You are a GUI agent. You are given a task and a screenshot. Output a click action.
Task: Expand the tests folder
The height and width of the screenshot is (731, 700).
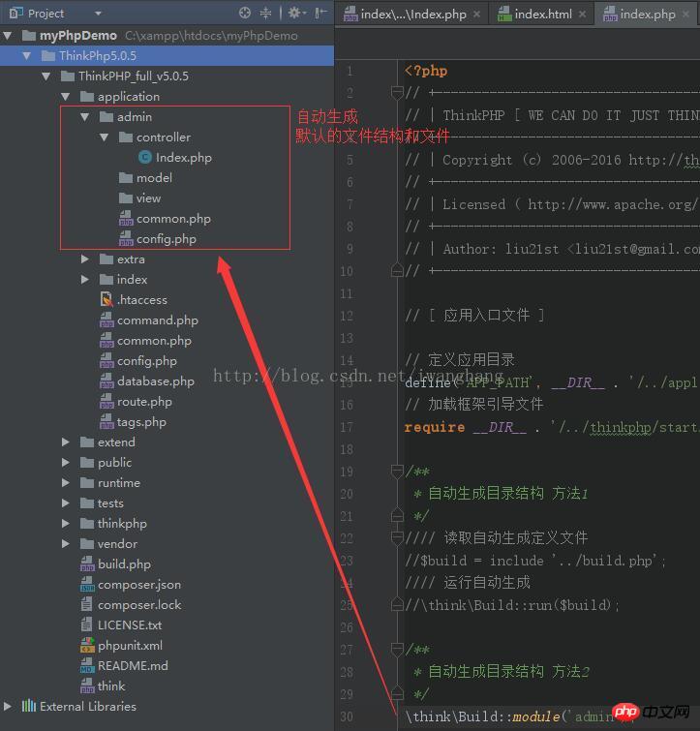[x=65, y=503]
